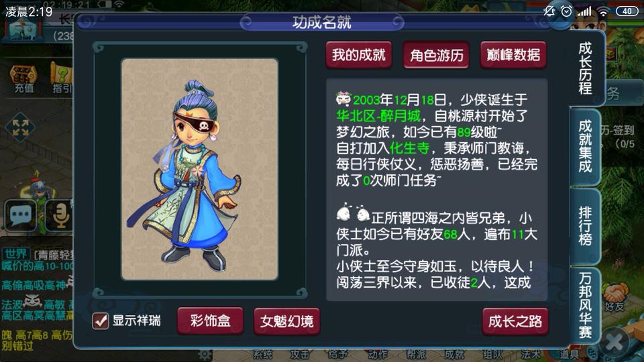Open the 充值 recharge treasure chest icon

(23, 78)
